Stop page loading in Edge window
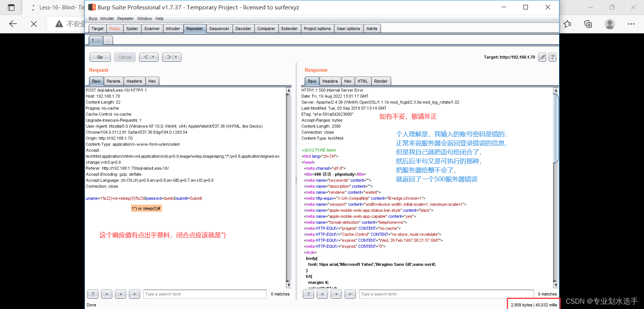The height and width of the screenshot is (309, 644). click(34, 24)
